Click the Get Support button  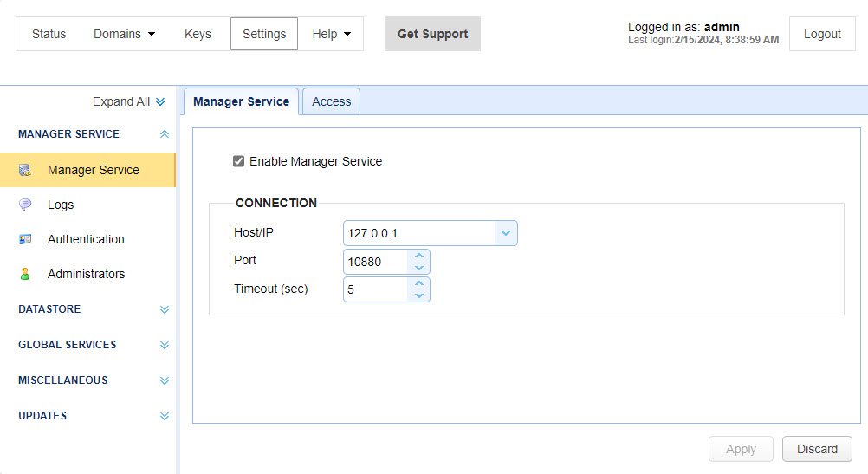432,34
